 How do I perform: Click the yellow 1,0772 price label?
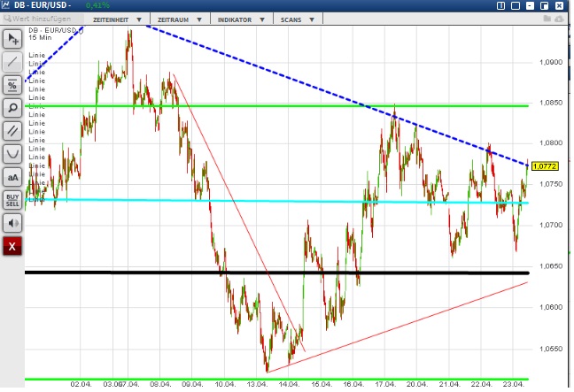tap(545, 166)
